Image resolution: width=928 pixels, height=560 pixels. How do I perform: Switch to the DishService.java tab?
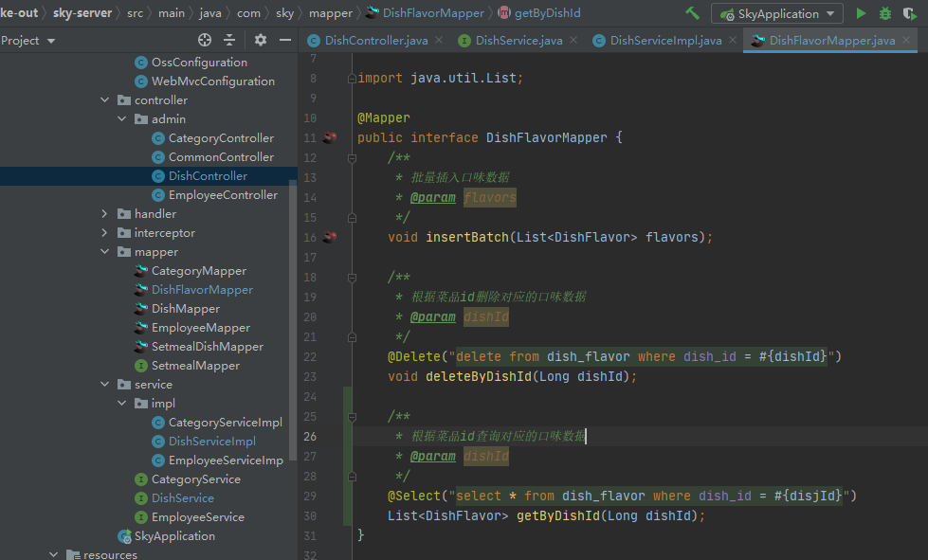pos(519,40)
